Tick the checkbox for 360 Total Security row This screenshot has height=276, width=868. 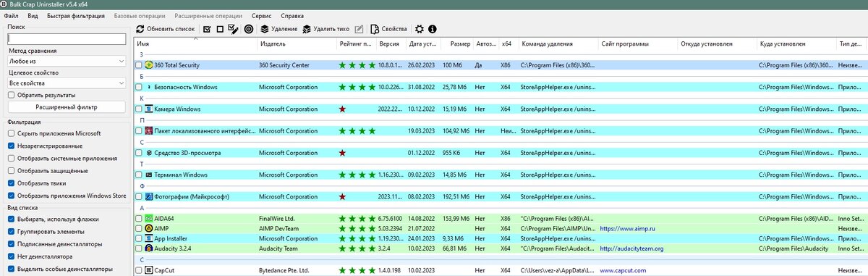(139, 65)
